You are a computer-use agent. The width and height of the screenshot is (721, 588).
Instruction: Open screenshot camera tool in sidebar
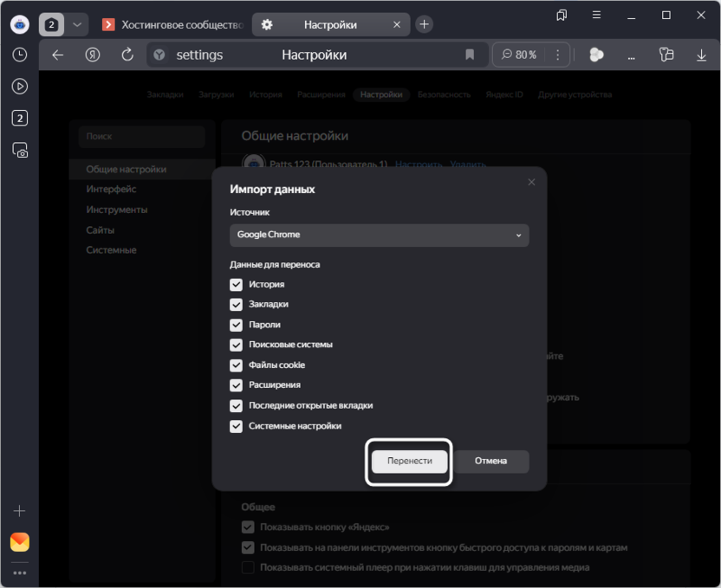click(x=19, y=150)
